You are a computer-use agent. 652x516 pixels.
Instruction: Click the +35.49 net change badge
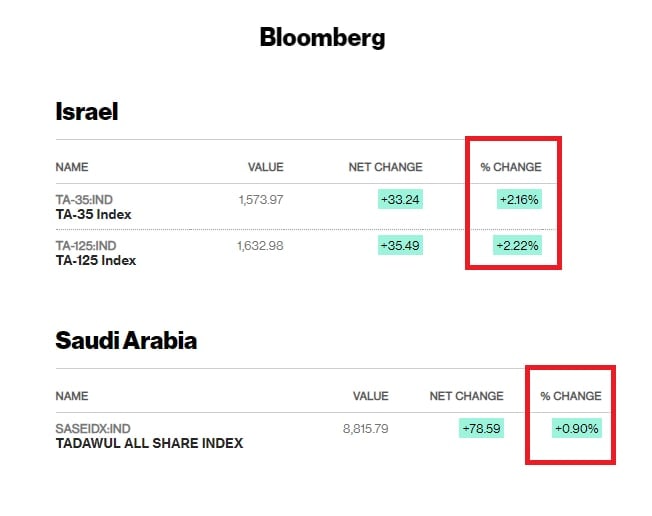pyautogui.click(x=400, y=246)
